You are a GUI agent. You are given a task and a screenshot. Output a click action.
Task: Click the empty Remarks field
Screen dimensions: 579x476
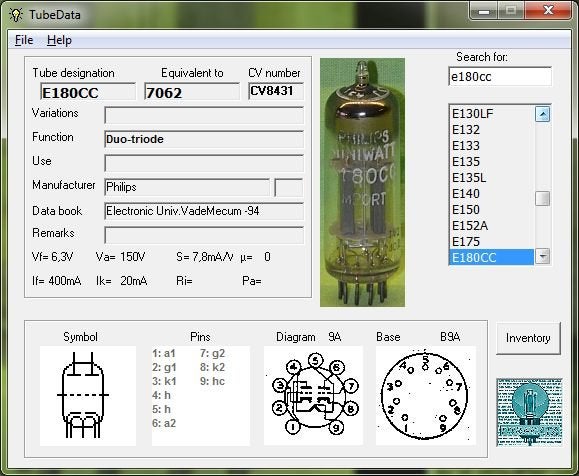pos(204,235)
